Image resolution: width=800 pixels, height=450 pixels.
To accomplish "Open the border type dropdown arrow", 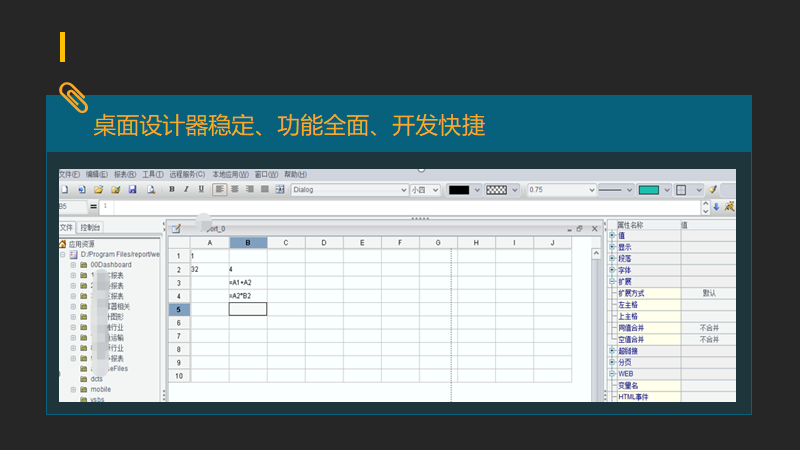I will click(699, 190).
